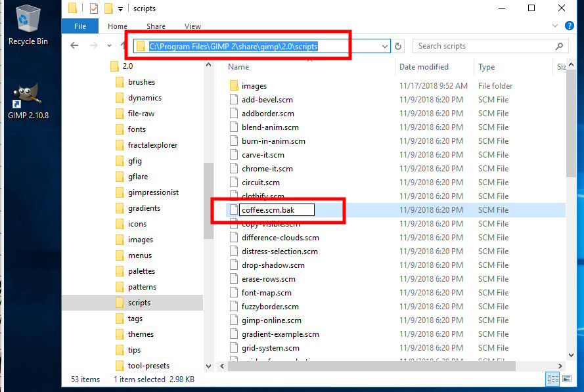This screenshot has width=584, height=392.
Task: Open the gflare folder in navigation pane
Action: pyautogui.click(x=132, y=177)
